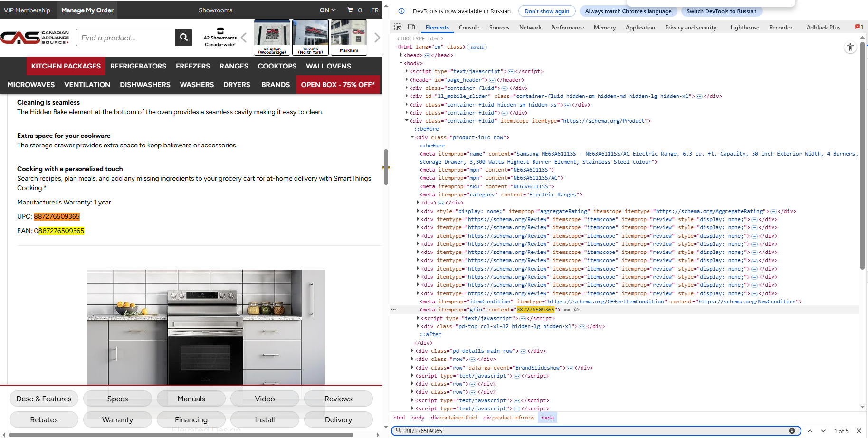Open the Open Box - 75% OFF menu
The width and height of the screenshot is (868, 438).
coord(338,85)
